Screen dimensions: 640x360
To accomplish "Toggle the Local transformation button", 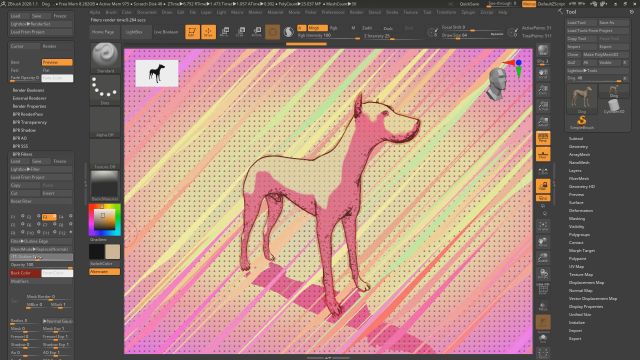I will (543, 186).
